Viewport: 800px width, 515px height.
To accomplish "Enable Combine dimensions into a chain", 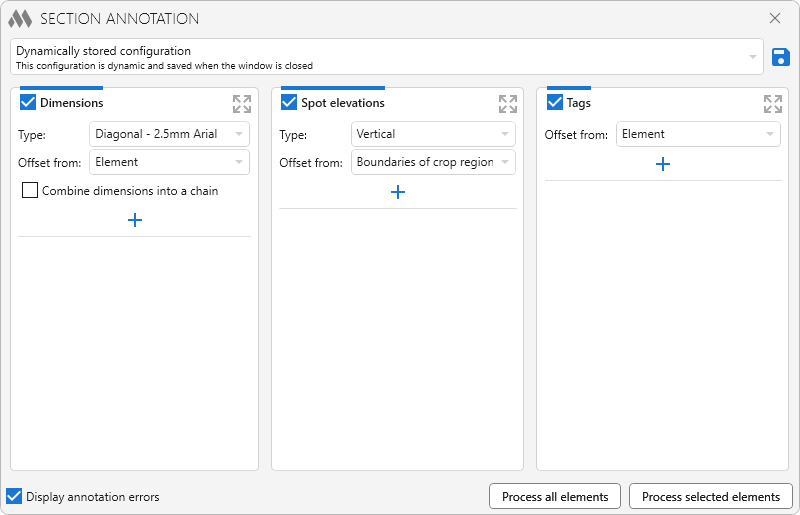I will pos(30,190).
